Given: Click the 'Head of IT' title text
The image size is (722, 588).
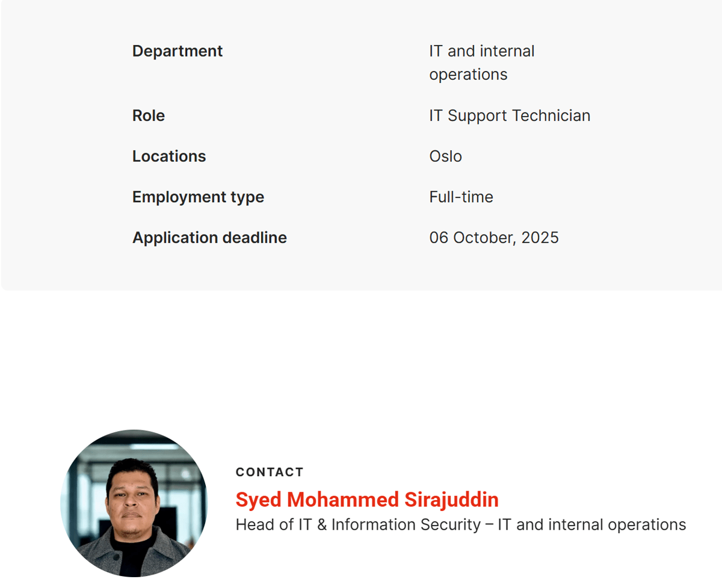Looking at the screenshot, I should 273,525.
